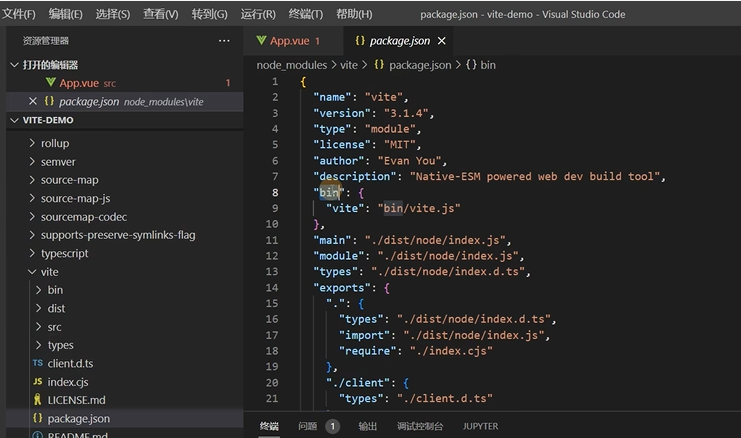Screen dimensions: 741x438
Task: Switch to the 调试控制台 panel tab
Action: tap(420, 426)
